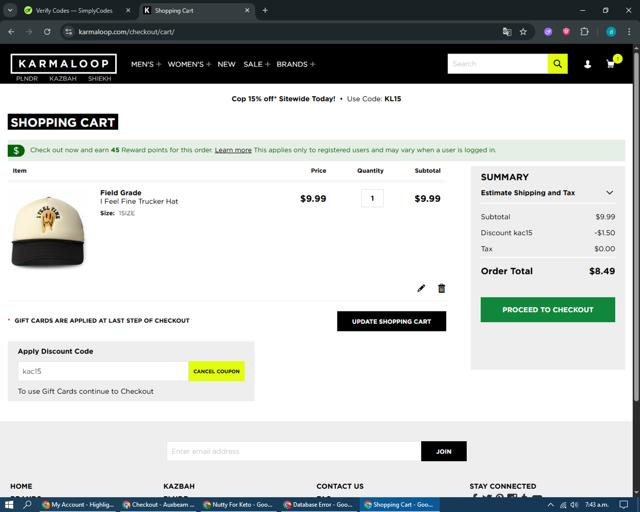This screenshot has height=512, width=640.
Task: Click the Chrome profile avatar
Action: click(611, 31)
